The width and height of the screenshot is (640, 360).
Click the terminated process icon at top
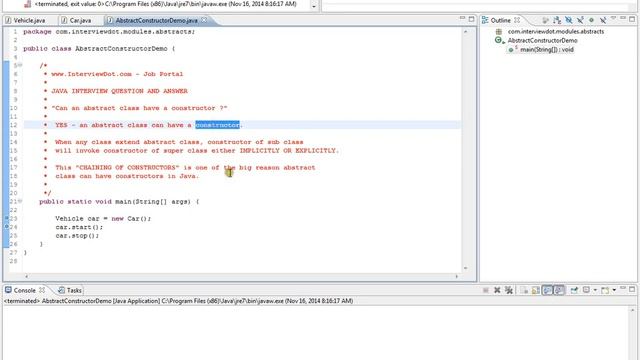coord(27,4)
